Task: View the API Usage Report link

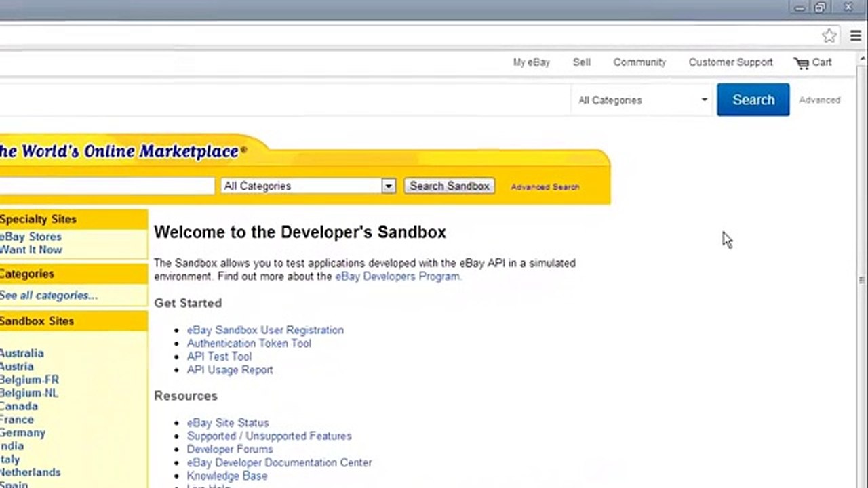Action: 230,370
